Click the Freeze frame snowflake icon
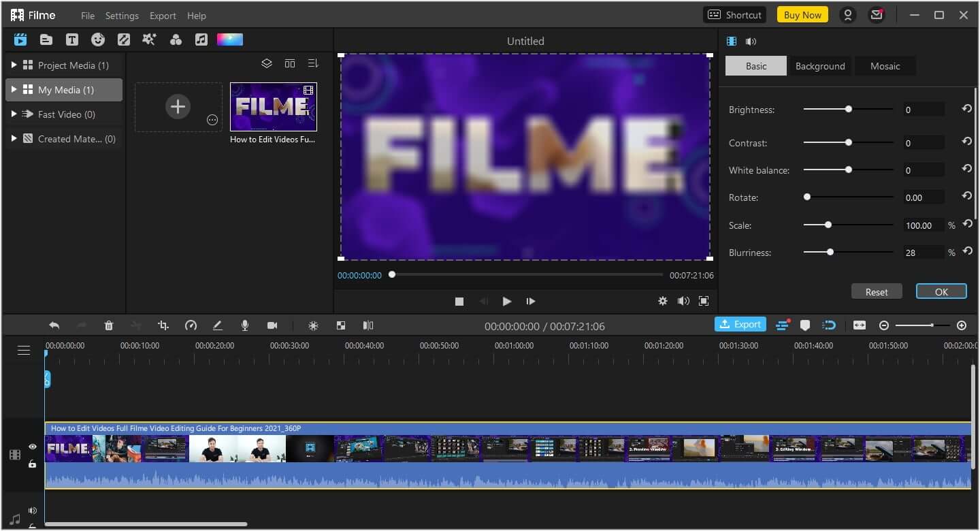 click(313, 325)
